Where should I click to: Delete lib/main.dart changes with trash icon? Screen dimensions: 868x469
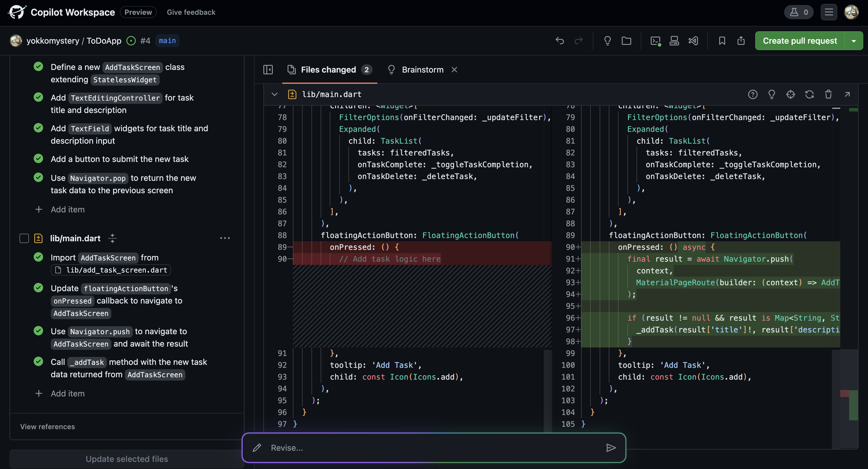click(x=828, y=94)
